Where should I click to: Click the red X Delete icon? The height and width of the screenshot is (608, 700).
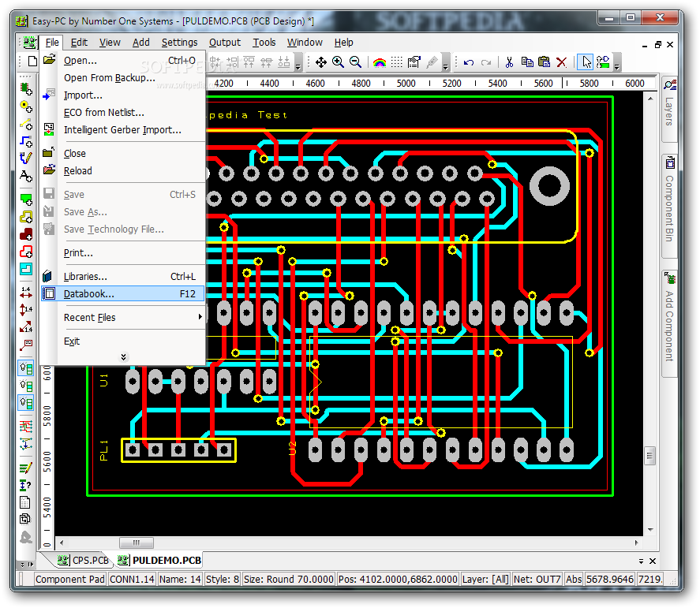[562, 62]
